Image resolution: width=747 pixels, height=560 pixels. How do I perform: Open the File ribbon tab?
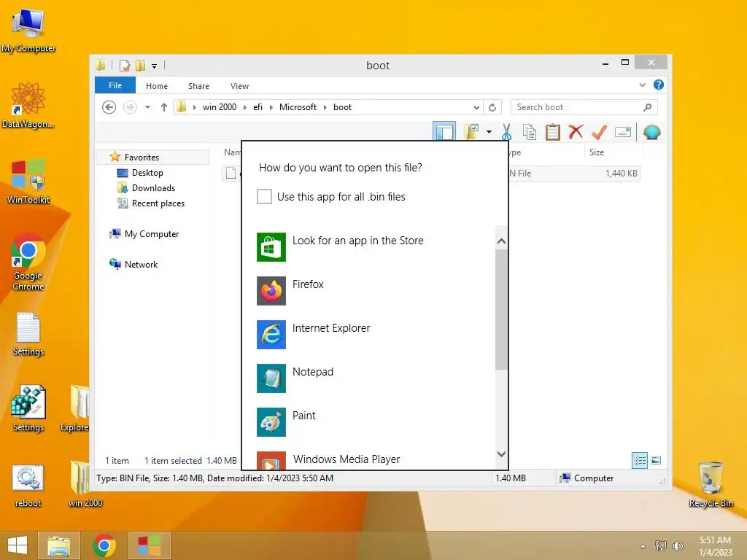click(x=115, y=86)
